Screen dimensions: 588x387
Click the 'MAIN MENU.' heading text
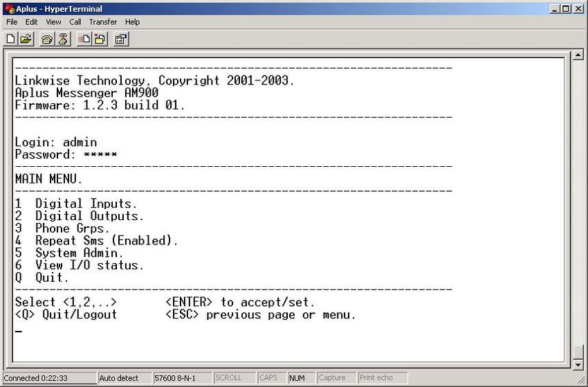click(x=48, y=179)
